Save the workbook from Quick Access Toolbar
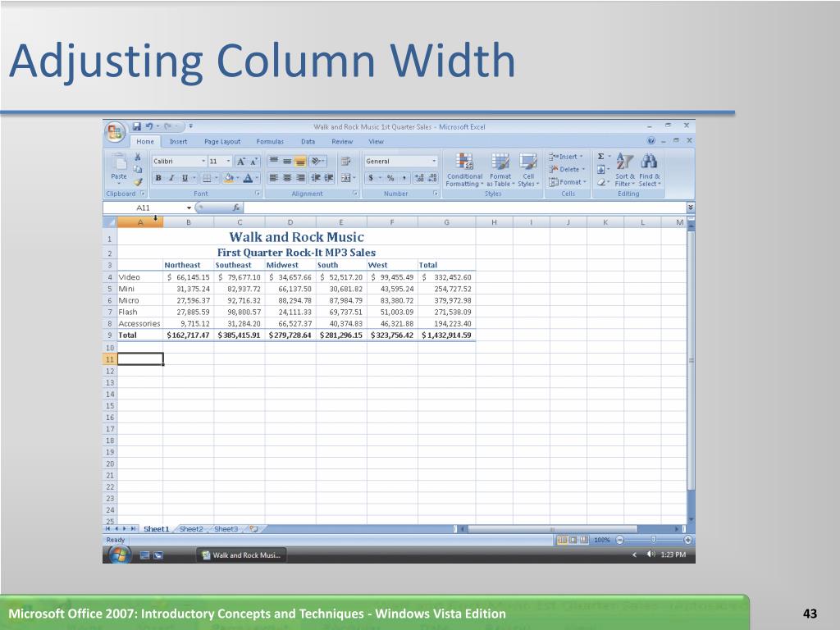The width and height of the screenshot is (840, 630). (137, 126)
